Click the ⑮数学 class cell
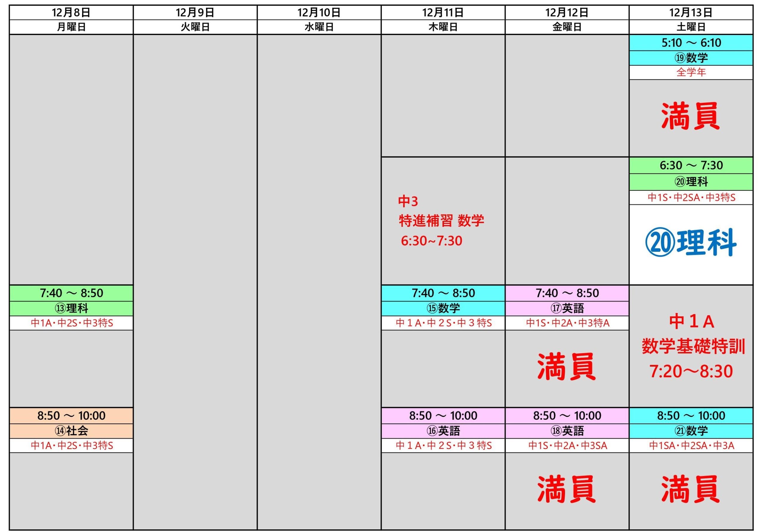 443,308
